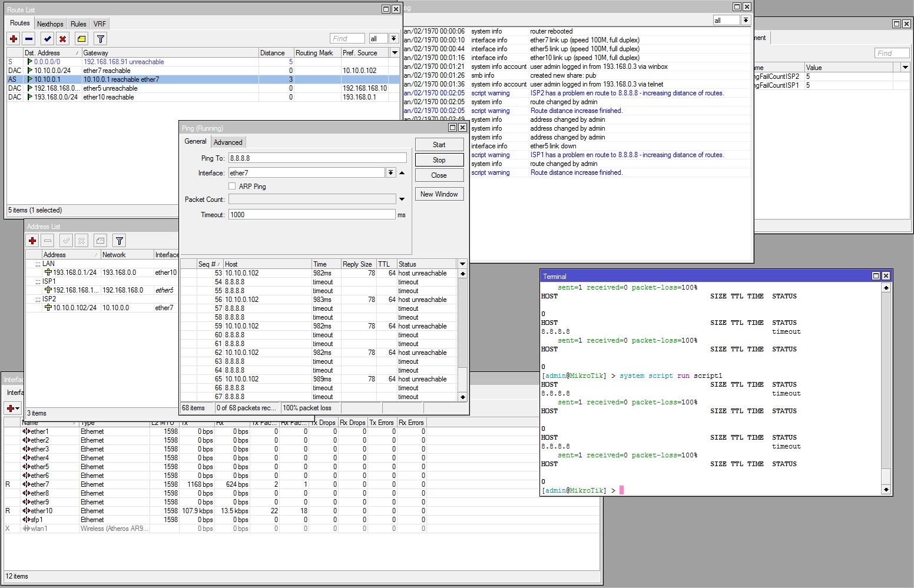
Task: Enable the ARP Ping option
Action: pos(232,186)
